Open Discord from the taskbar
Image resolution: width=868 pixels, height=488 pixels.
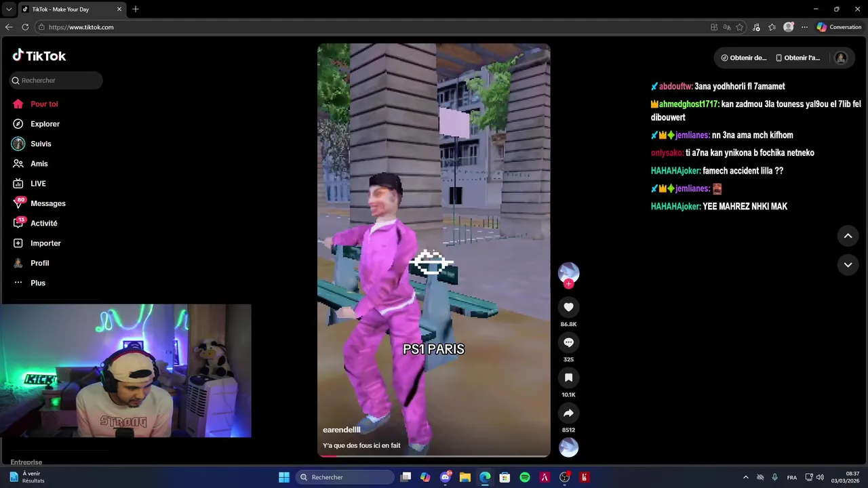(445, 477)
